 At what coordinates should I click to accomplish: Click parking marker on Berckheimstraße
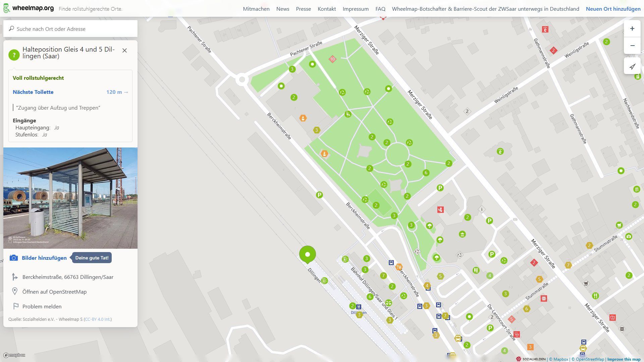[319, 195]
